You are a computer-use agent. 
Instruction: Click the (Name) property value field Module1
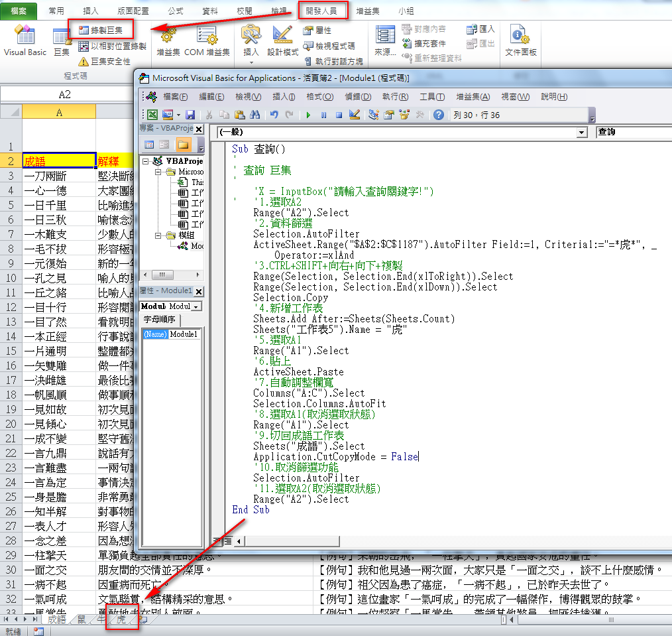(x=184, y=334)
